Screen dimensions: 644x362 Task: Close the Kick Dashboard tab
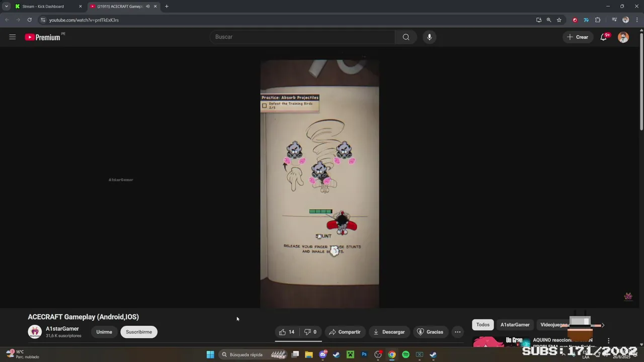[80, 7]
